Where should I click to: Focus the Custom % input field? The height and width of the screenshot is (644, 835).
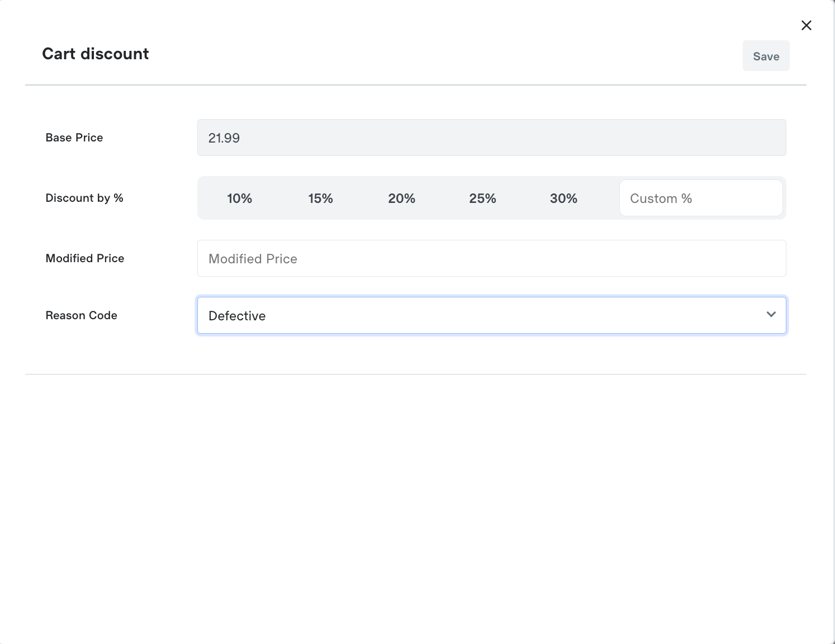point(700,198)
